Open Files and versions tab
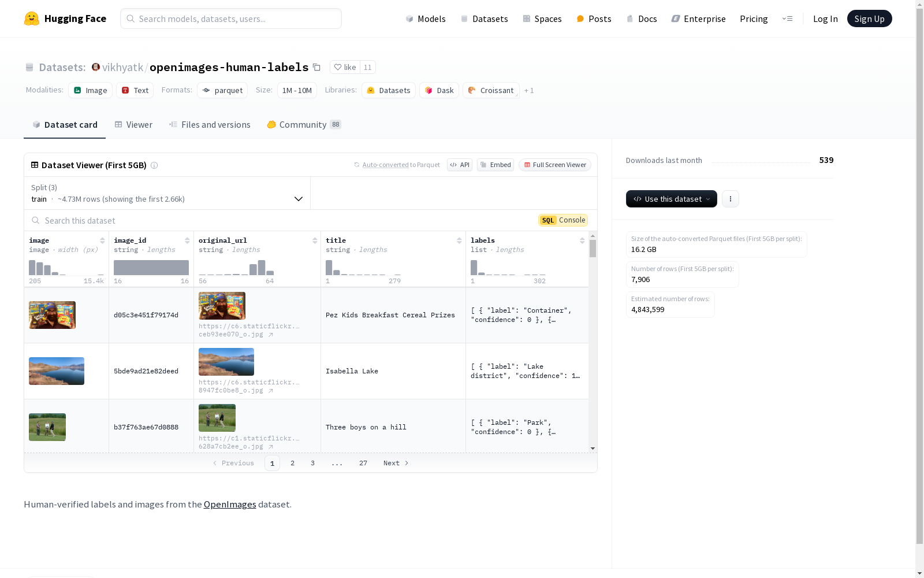 click(210, 125)
